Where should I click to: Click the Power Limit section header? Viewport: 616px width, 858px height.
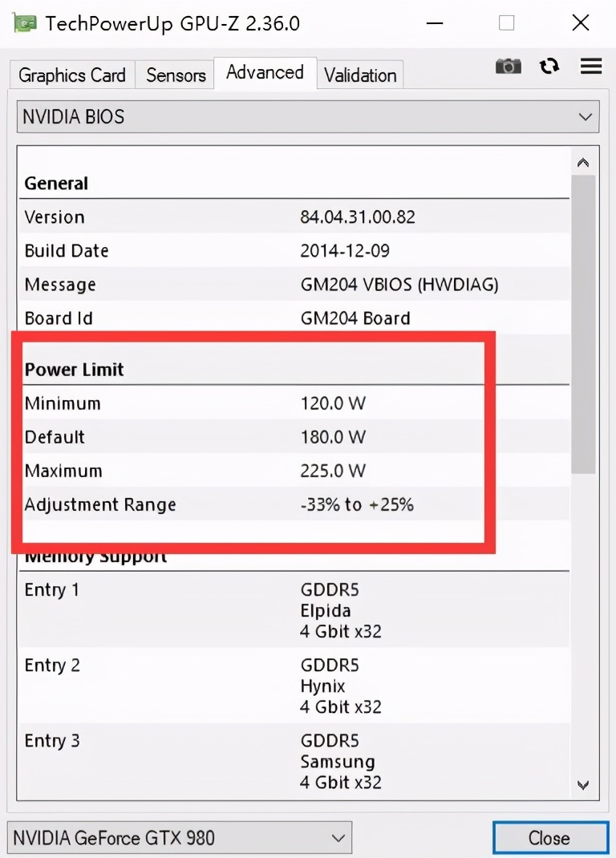[75, 370]
